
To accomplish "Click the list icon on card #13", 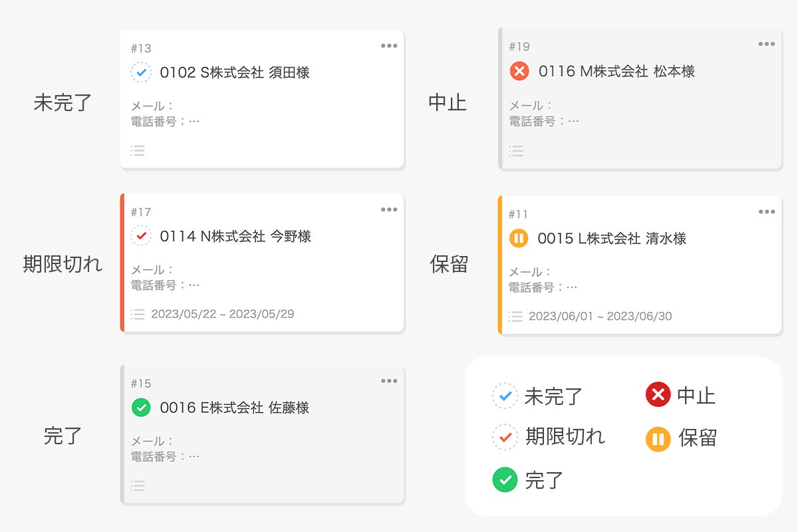I will point(138,150).
